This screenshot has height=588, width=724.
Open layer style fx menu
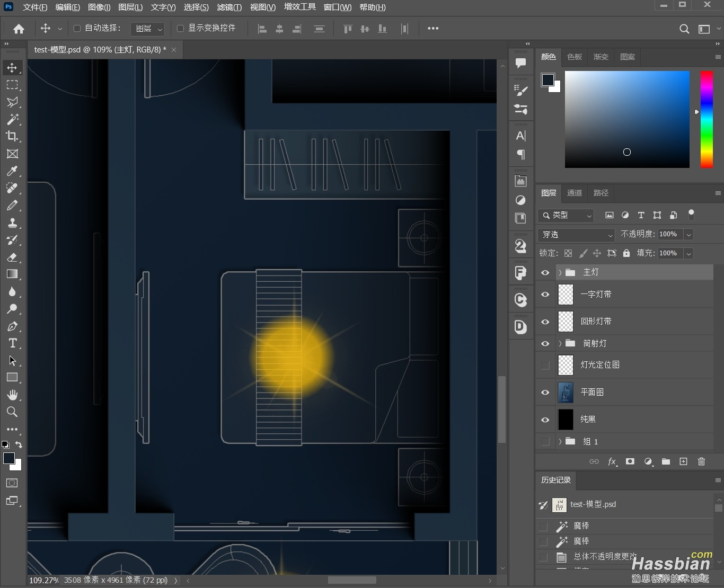(612, 461)
